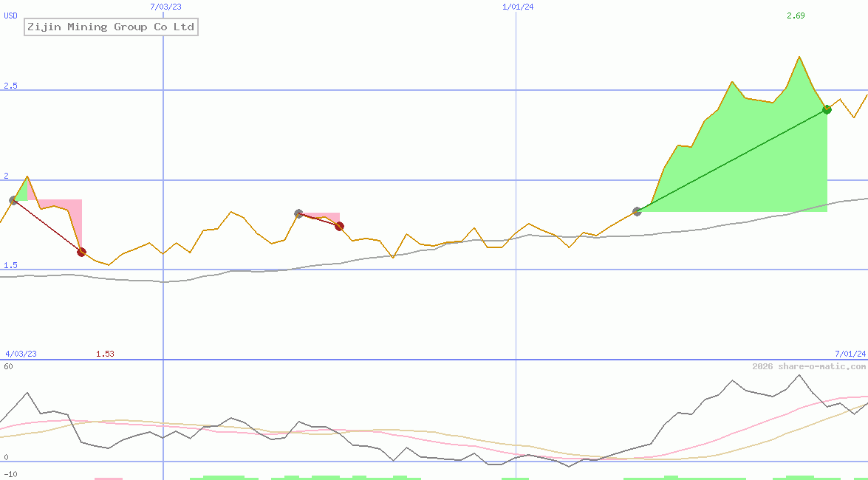The height and width of the screenshot is (480, 868).
Task: Click the 7/03/23 date label
Action: pos(164,6)
